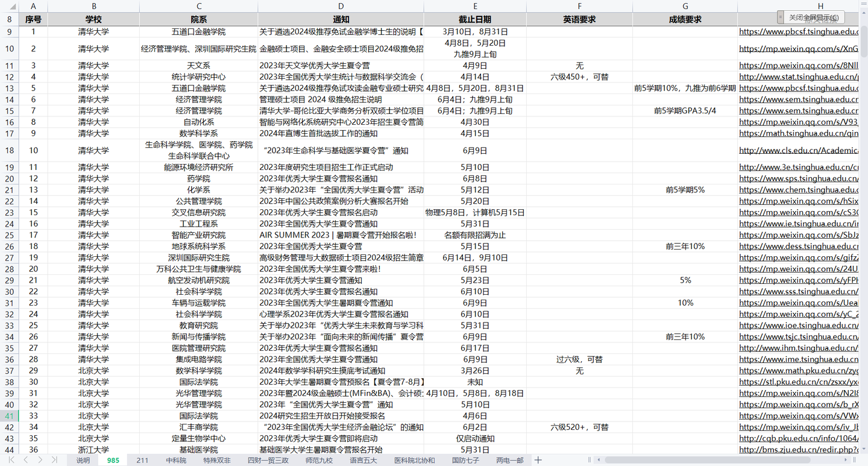
Task: Select column B header
Action: click(93, 6)
